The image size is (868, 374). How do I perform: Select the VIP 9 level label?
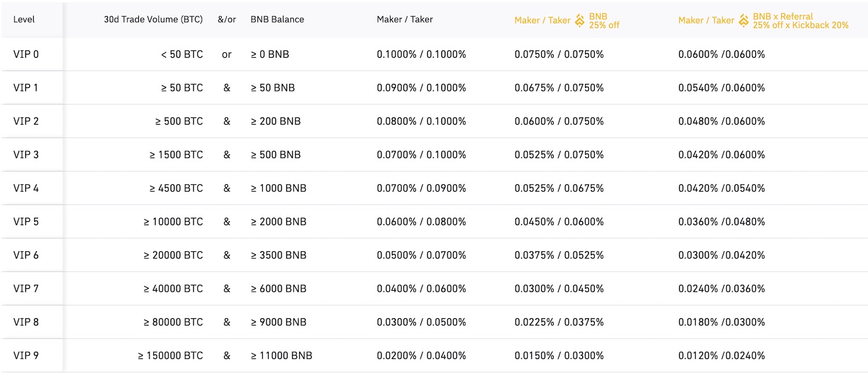click(x=26, y=355)
